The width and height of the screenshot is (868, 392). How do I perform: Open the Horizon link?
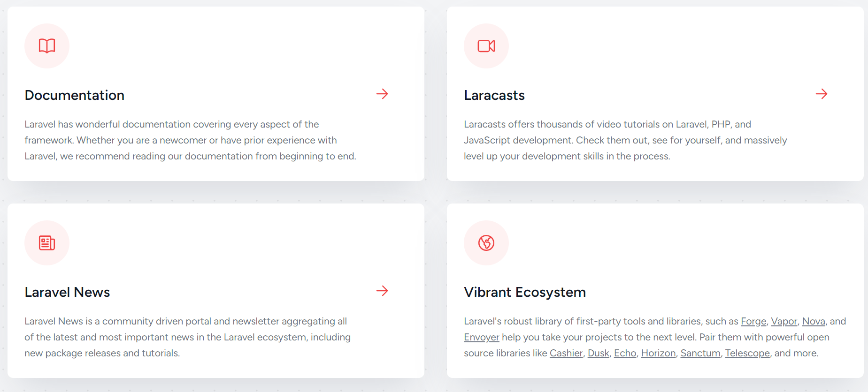658,353
